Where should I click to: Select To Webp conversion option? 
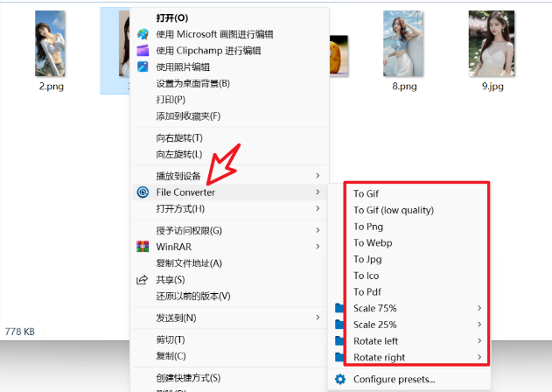click(x=373, y=242)
